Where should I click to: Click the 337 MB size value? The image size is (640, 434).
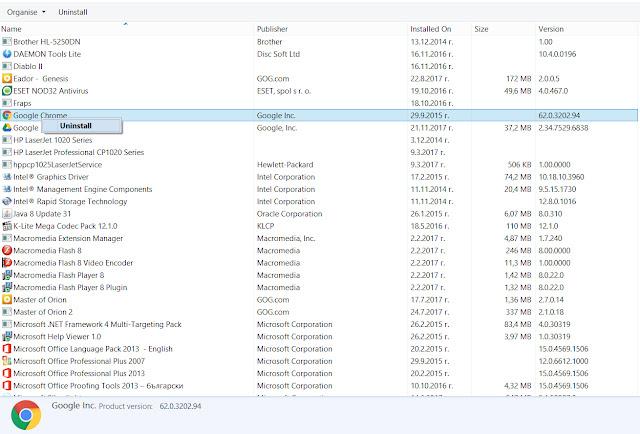click(x=519, y=312)
